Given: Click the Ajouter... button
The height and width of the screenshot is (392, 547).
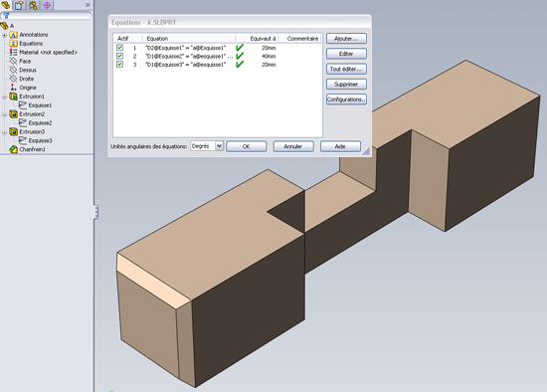Looking at the screenshot, I should pos(346,39).
